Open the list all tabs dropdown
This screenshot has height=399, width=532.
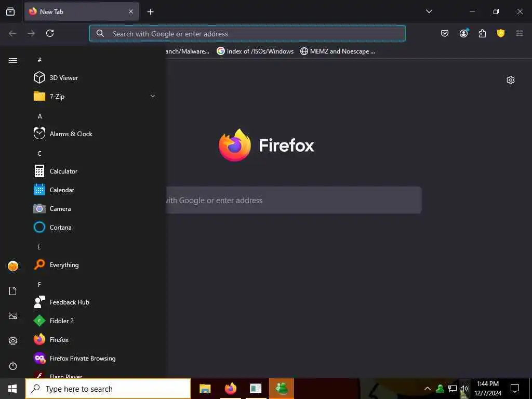[429, 11]
